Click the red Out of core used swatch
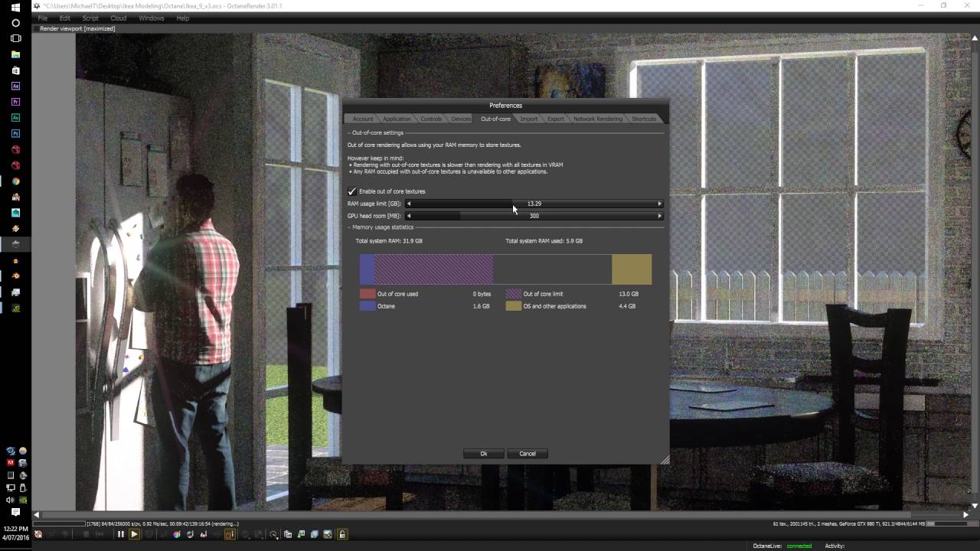The width and height of the screenshot is (980, 551). coord(367,294)
